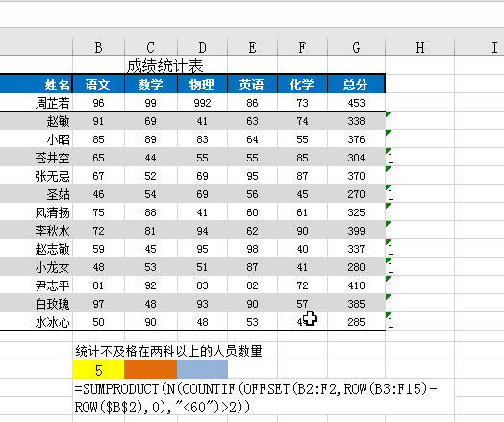
Task: Click 白玫瑰's Chinese score 97
Action: (x=98, y=304)
